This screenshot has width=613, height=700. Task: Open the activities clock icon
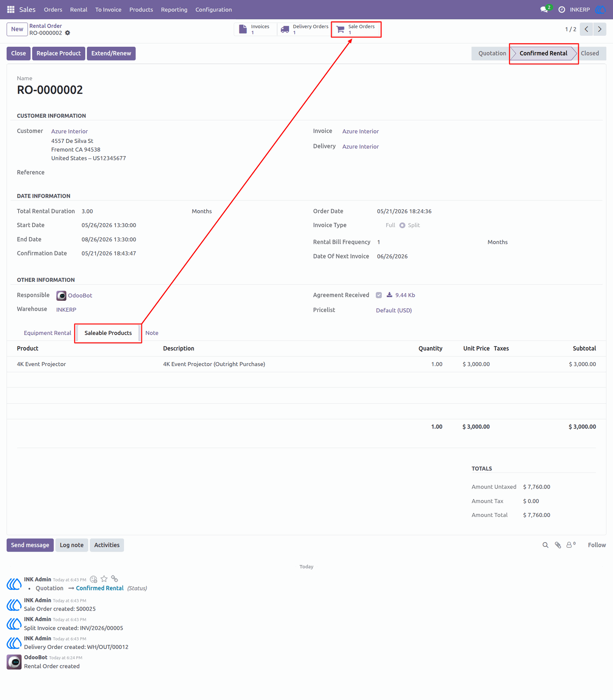tap(562, 9)
